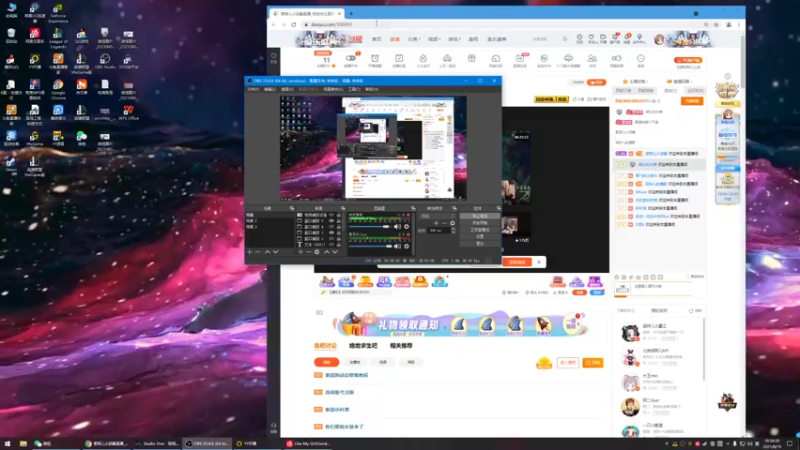Move the selected OBS source up
The width and height of the screenshot is (800, 450).
(x=327, y=252)
